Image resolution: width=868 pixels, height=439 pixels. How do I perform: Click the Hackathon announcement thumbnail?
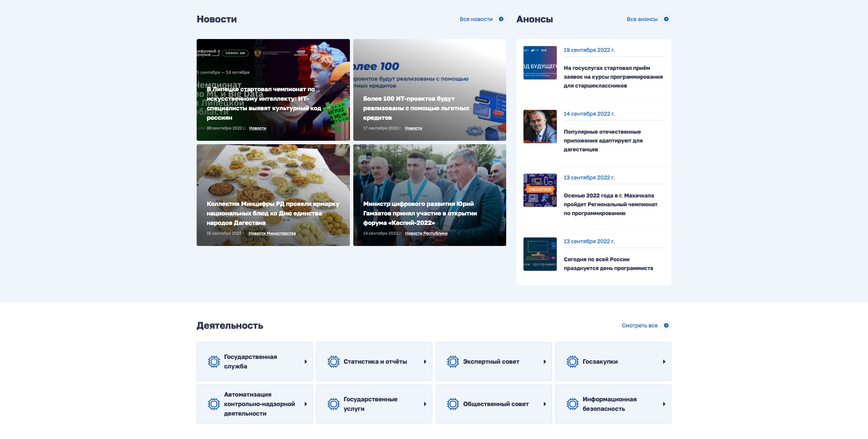540,190
